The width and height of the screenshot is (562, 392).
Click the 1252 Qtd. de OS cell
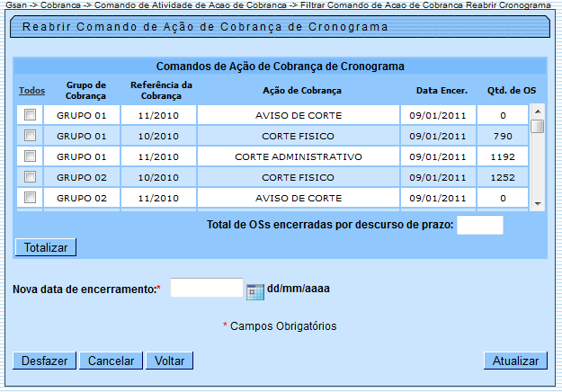(503, 177)
